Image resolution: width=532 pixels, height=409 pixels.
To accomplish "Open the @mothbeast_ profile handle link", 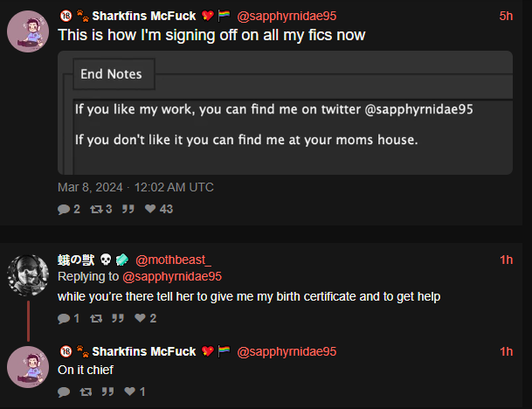I will point(173,260).
